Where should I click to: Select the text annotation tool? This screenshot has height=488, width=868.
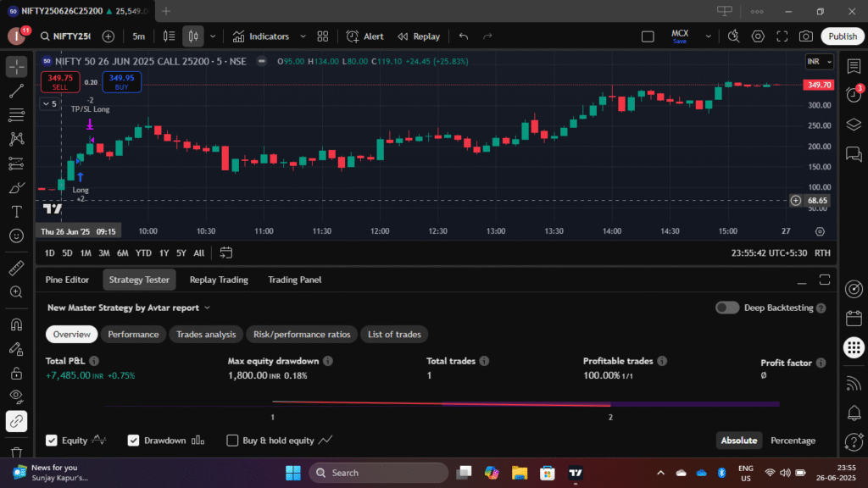(17, 212)
